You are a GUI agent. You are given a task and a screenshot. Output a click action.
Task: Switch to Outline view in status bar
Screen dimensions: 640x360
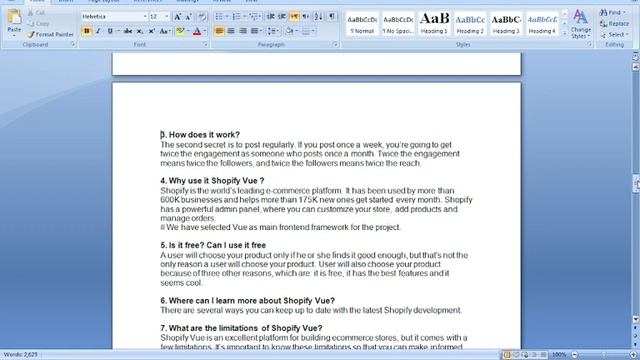pos(534,355)
